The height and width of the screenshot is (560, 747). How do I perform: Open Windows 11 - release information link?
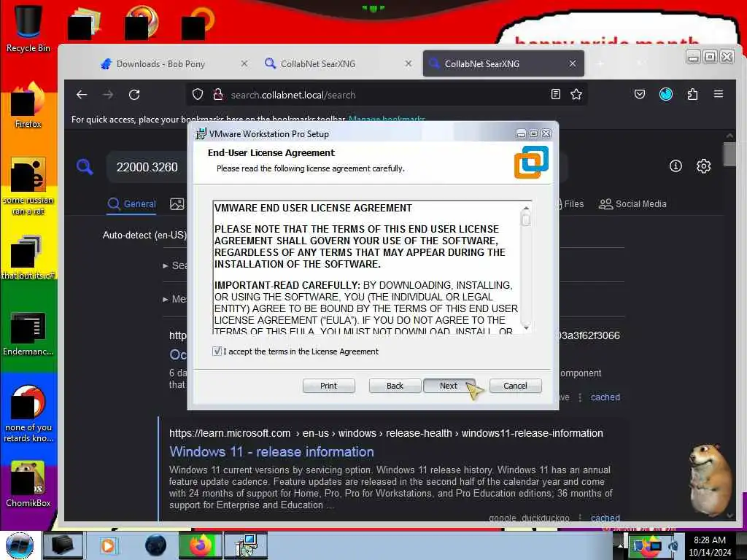coord(271,451)
